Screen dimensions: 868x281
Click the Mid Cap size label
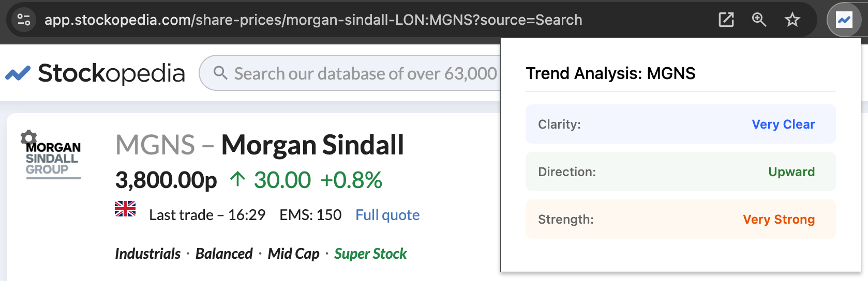pos(293,254)
